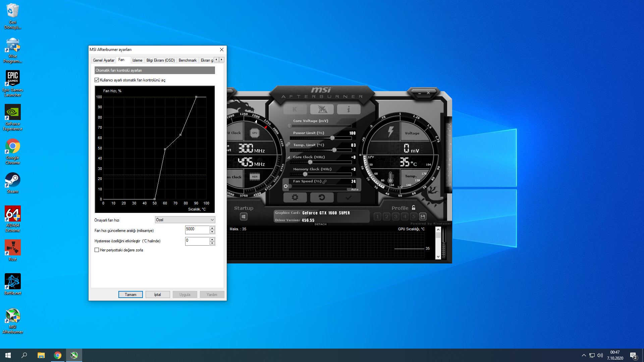
Task: Click the apply checkmark button
Action: pos(348,197)
